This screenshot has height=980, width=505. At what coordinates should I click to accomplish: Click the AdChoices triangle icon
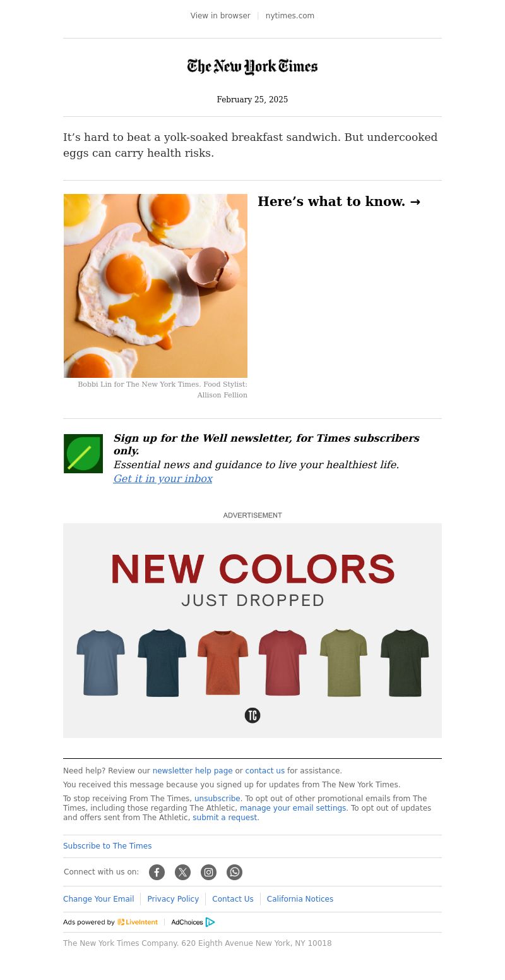[x=210, y=922]
